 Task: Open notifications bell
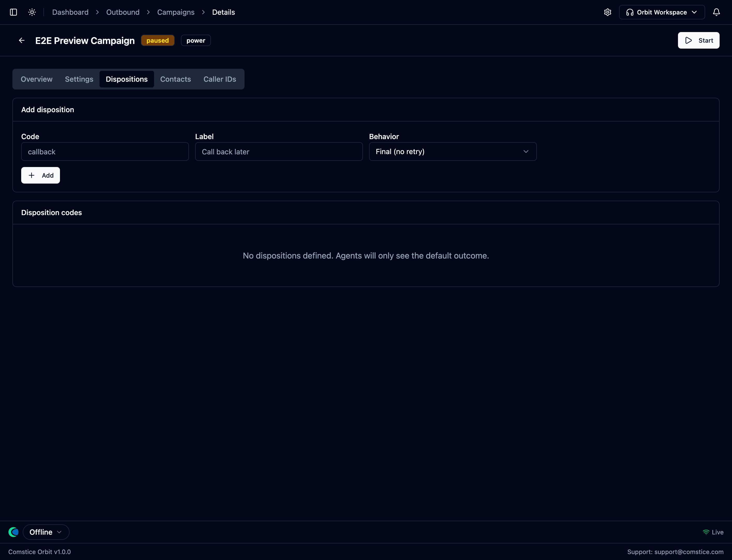point(716,12)
